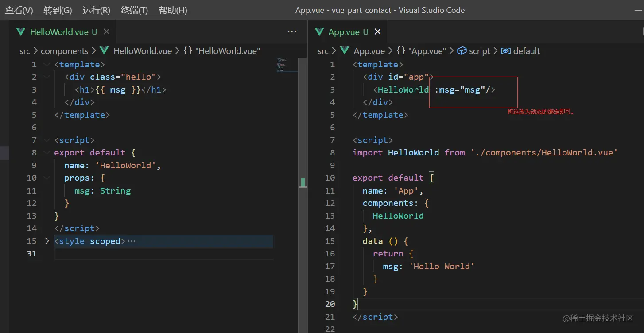
Task: Open the 运行(R) menu
Action: 96,10
